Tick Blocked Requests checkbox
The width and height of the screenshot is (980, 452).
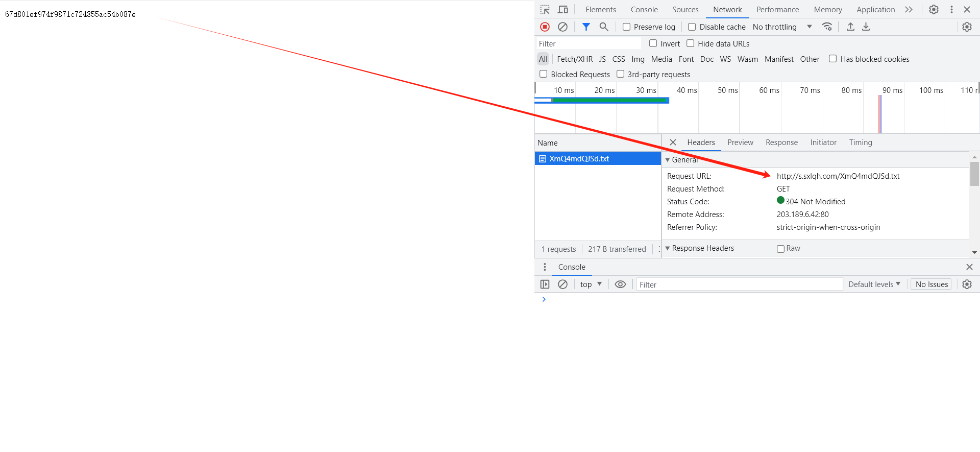[x=543, y=74]
